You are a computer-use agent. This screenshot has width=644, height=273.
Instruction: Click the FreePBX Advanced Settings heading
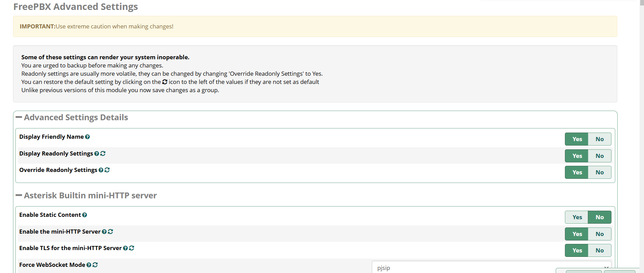[76, 7]
